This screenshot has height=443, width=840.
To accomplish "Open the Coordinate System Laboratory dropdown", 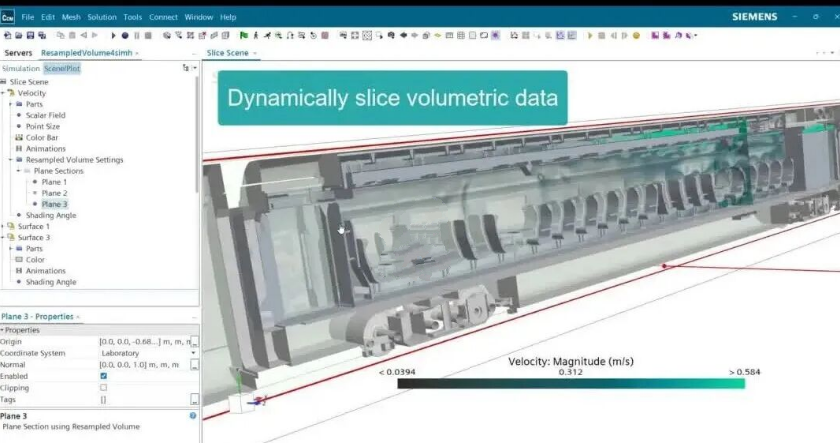I will point(193,353).
